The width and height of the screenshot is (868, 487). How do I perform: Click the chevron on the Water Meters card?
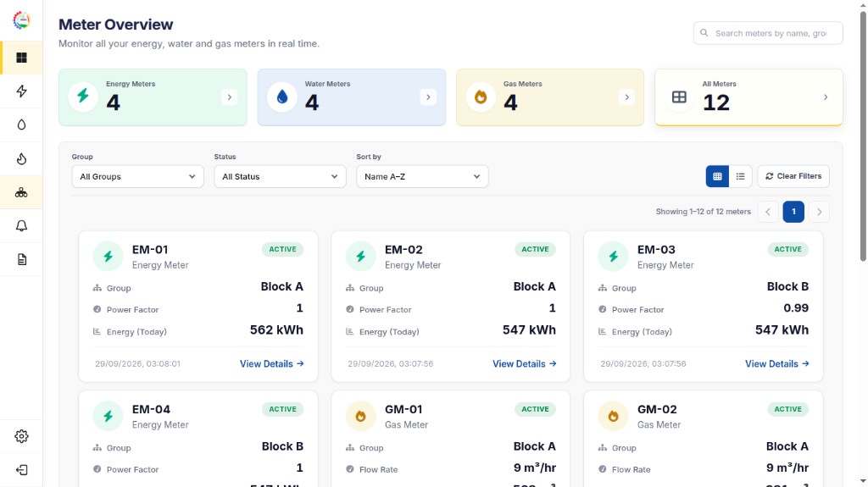point(428,97)
